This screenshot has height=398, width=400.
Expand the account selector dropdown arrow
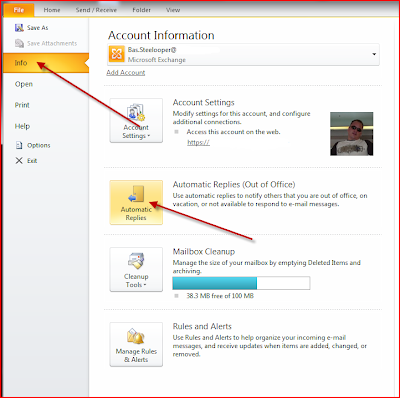coord(374,54)
